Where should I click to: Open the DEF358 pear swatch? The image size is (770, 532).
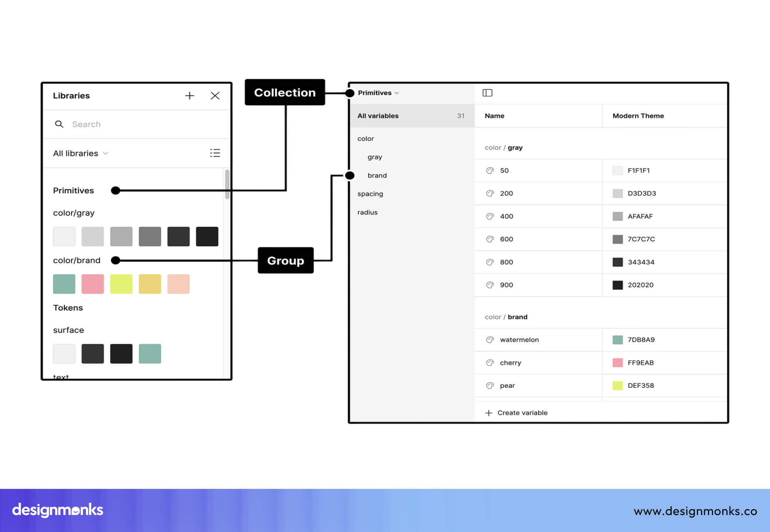click(618, 385)
